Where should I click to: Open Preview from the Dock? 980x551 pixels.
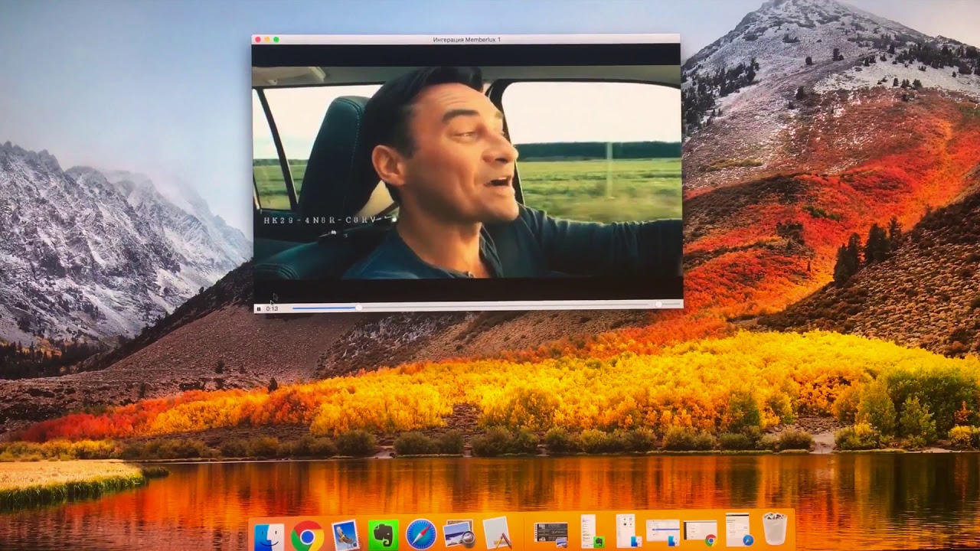point(459,533)
